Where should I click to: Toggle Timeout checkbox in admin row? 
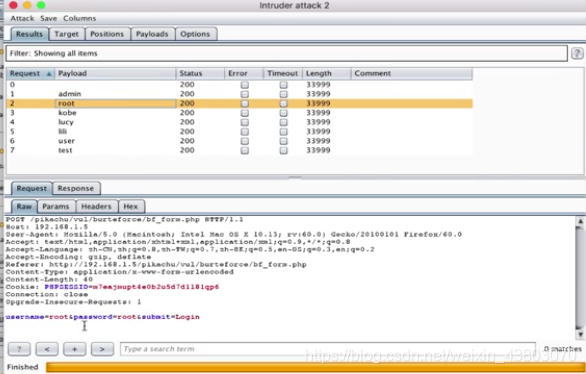284,94
